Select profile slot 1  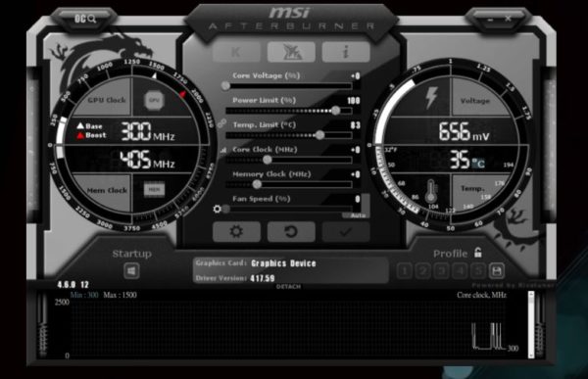405,271
